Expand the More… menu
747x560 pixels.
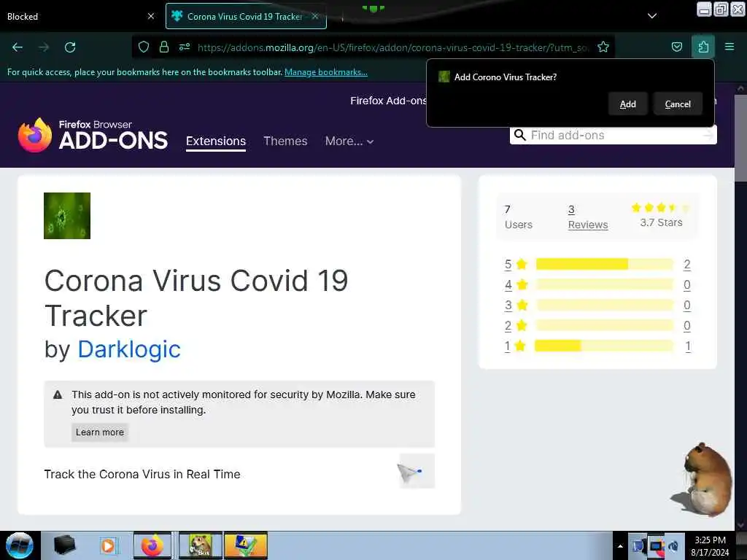[349, 141]
